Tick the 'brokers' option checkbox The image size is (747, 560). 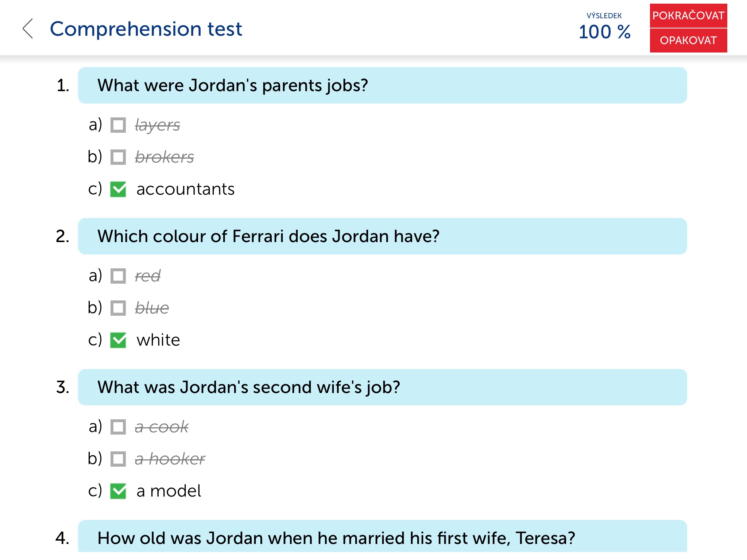118,157
